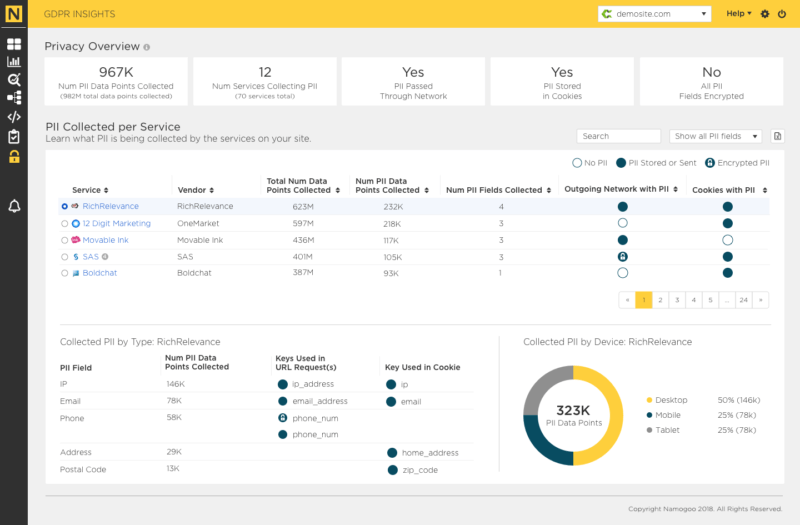
Task: Click Boldchat cookies with PII dot
Action: pyautogui.click(x=728, y=273)
